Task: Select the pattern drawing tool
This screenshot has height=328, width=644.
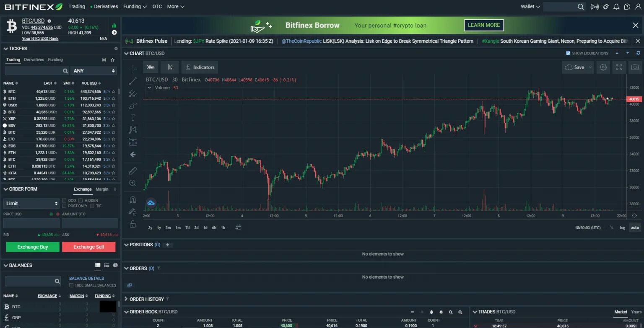Action: (133, 130)
